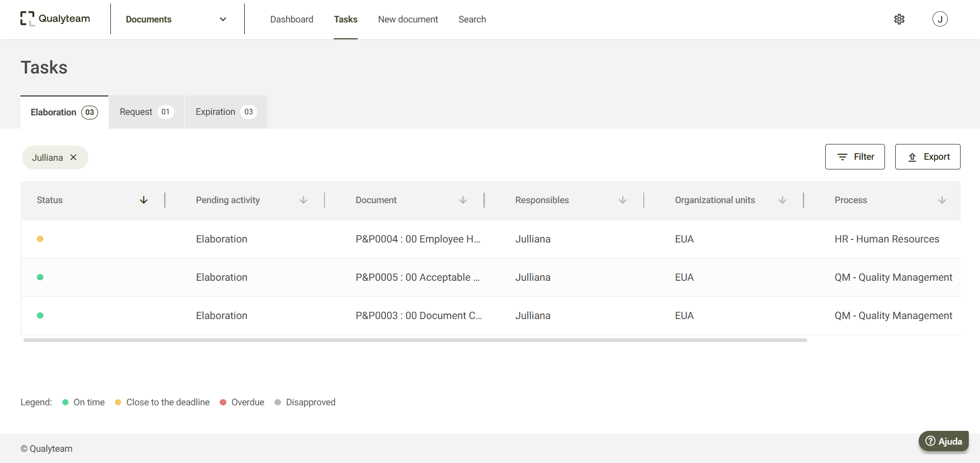Open the settings gear icon
Screen dimensions: 980x463
pyautogui.click(x=899, y=19)
